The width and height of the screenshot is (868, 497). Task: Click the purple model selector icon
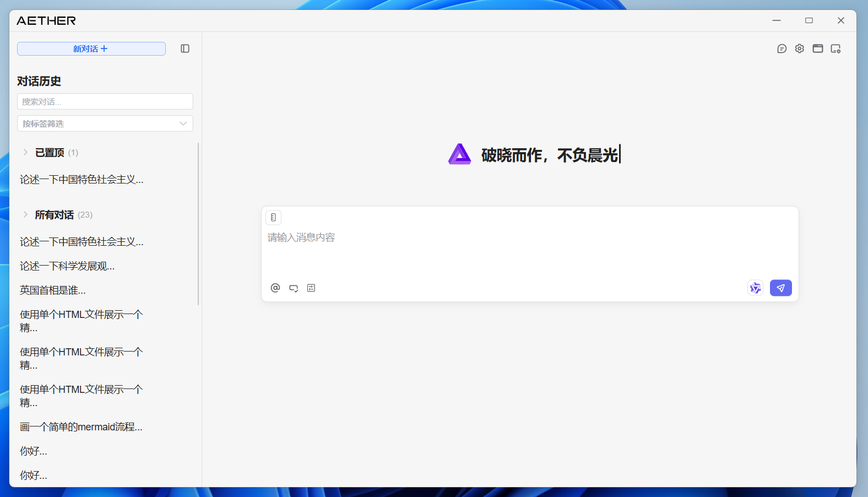[x=755, y=288]
